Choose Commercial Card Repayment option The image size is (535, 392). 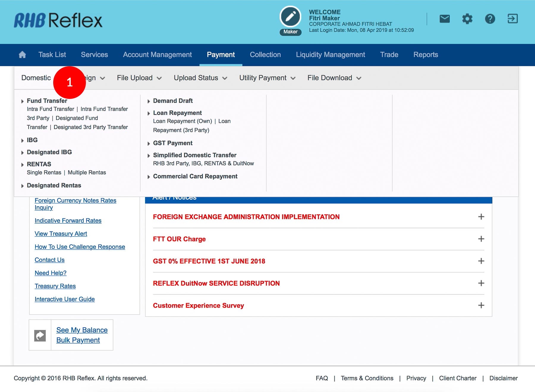click(195, 176)
